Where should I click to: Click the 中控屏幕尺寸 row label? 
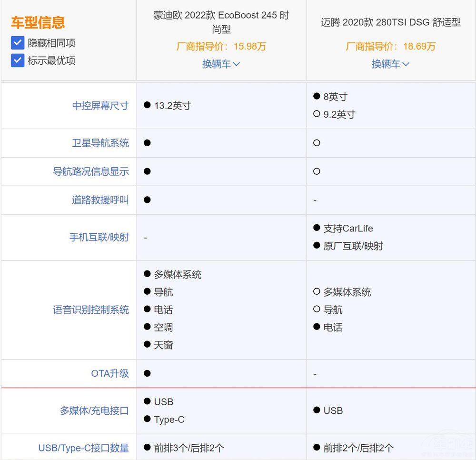tap(100, 106)
